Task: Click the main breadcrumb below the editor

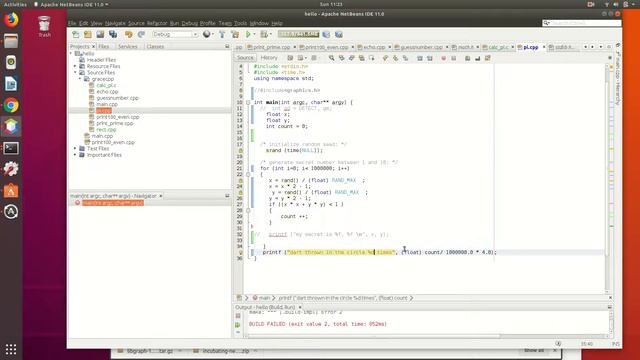Action: [261, 298]
